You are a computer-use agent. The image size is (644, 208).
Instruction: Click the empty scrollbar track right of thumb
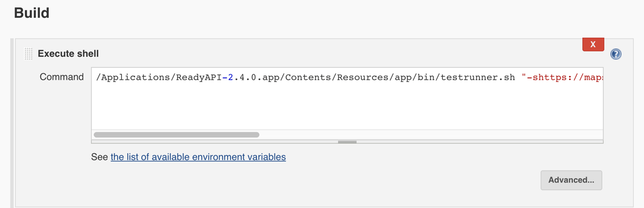424,135
